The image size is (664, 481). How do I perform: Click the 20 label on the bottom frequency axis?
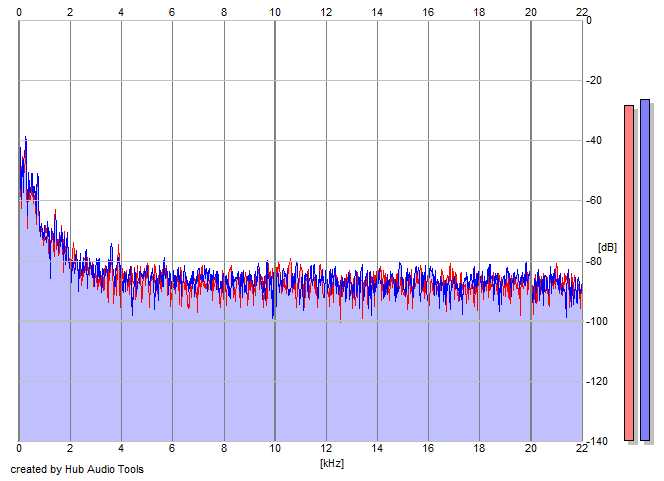point(531,448)
